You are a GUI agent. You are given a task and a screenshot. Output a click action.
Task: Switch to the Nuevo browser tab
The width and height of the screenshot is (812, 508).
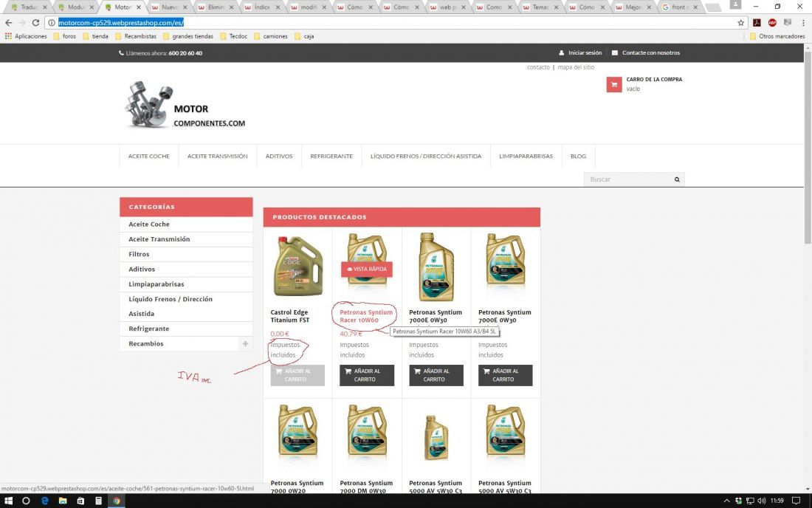[x=169, y=7]
